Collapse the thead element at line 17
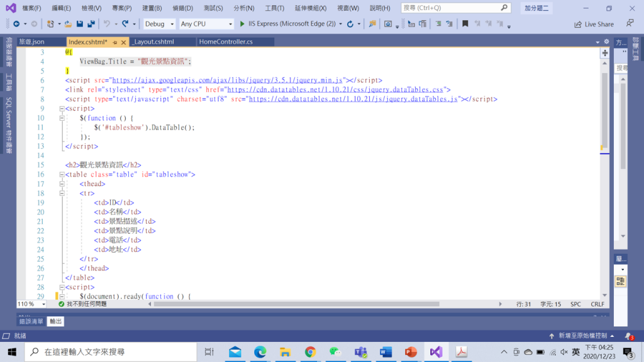The height and width of the screenshot is (362, 644). pos(62,184)
